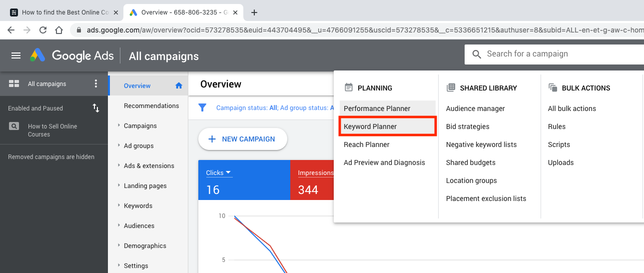644x273 pixels.
Task: Open Rules under Bulk Actions
Action: pyautogui.click(x=557, y=126)
